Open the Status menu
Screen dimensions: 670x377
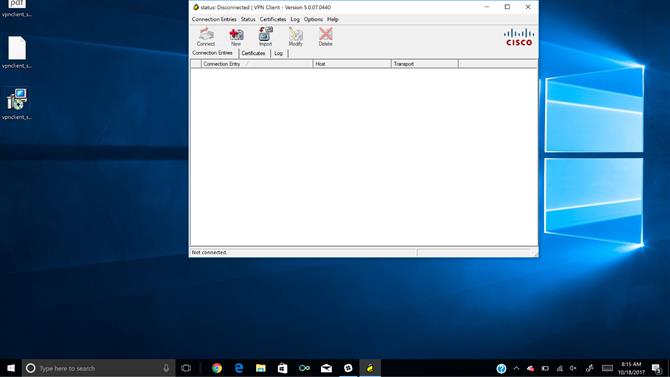tap(248, 19)
